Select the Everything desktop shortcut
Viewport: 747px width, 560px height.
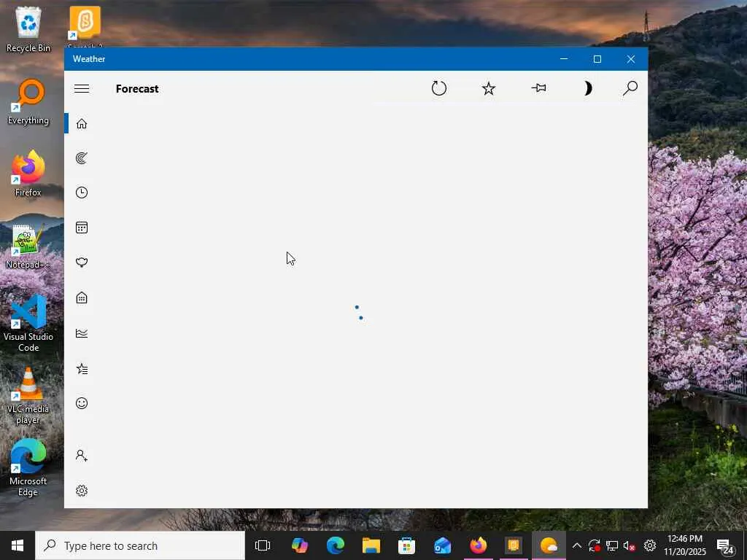pyautogui.click(x=28, y=102)
